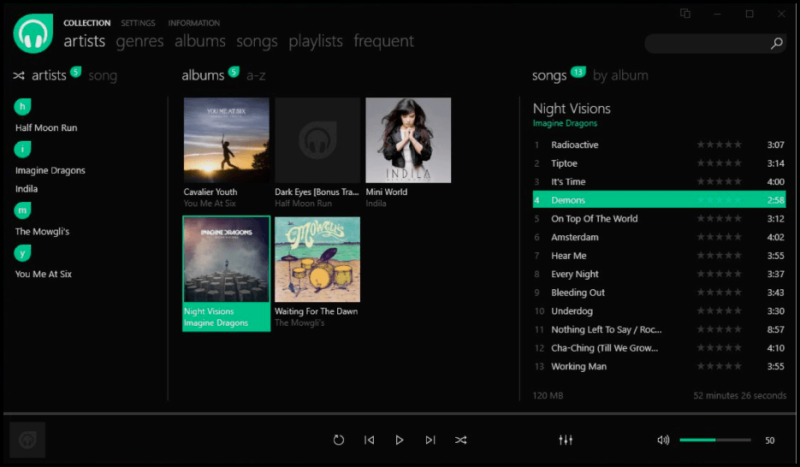Image resolution: width=800 pixels, height=467 pixels.
Task: Select the song Hear Me
Action: (659, 256)
